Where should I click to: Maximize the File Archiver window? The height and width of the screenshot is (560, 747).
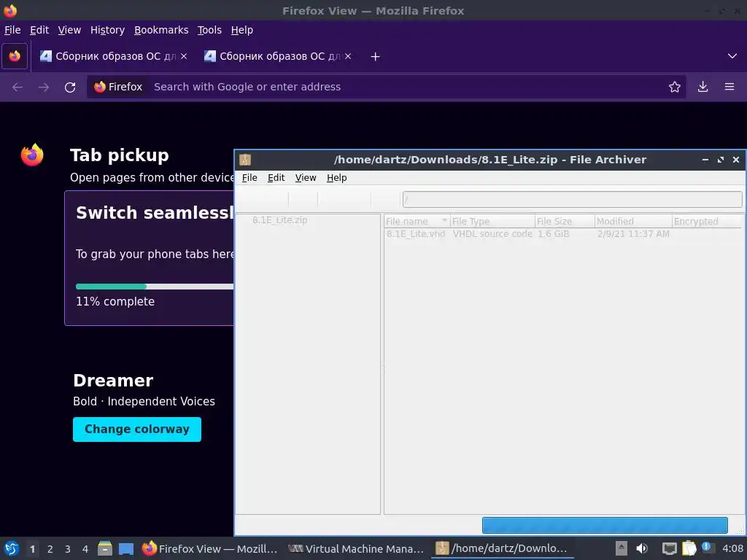click(721, 160)
